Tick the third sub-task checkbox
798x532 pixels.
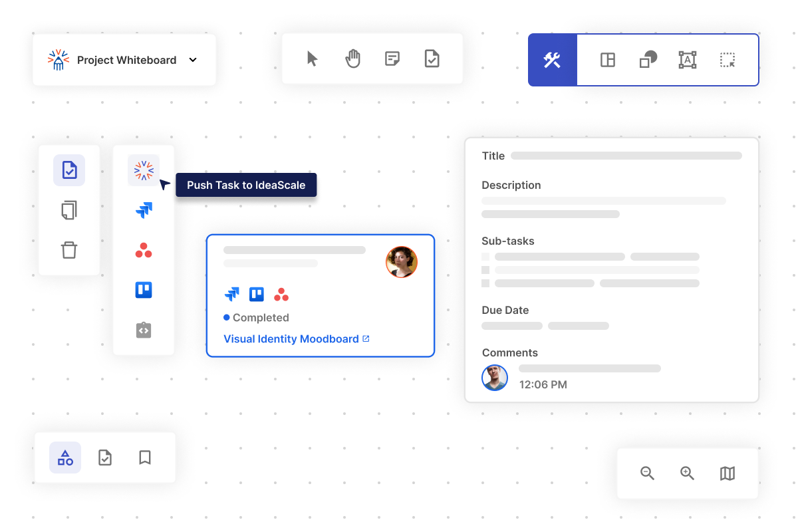click(485, 283)
